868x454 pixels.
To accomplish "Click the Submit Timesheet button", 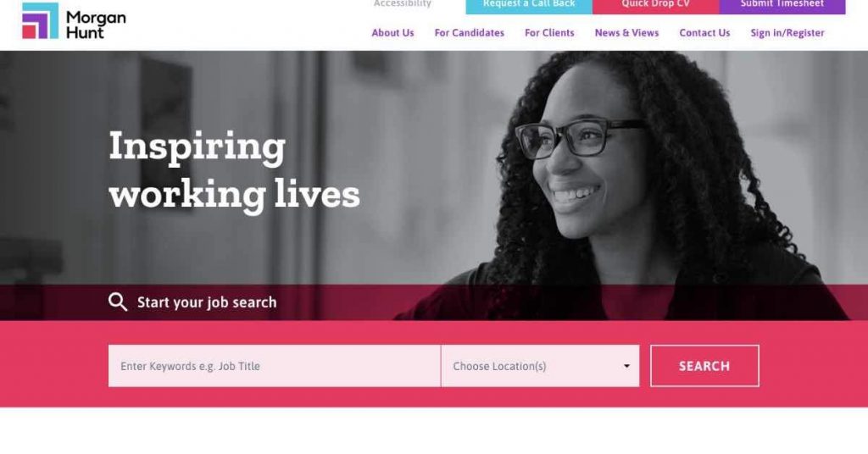I will click(x=782, y=6).
